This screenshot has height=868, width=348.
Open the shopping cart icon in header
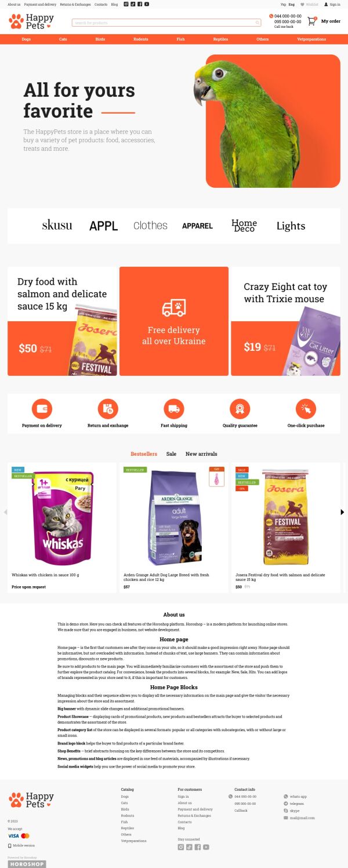312,21
